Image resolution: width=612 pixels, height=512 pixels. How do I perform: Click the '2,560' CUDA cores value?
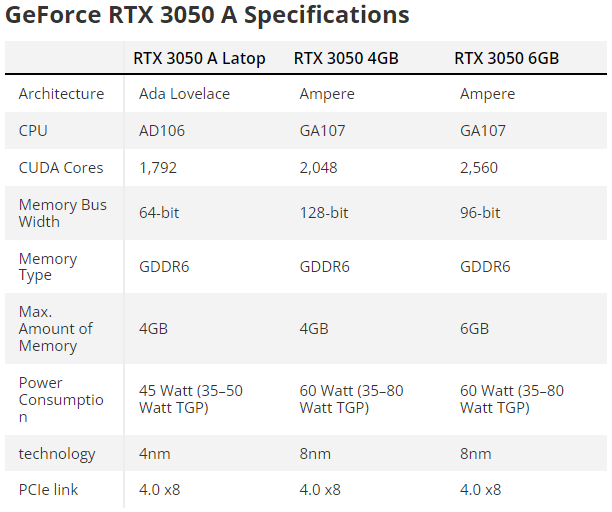tap(480, 167)
